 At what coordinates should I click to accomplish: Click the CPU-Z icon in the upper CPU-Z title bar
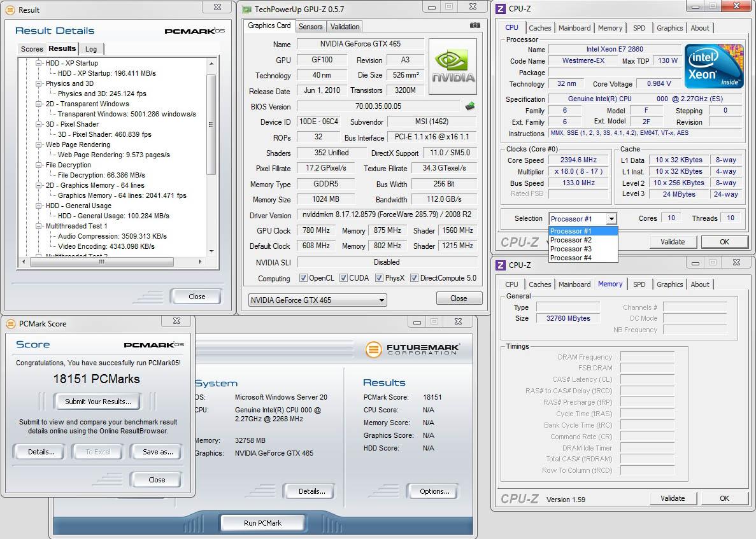tap(501, 9)
